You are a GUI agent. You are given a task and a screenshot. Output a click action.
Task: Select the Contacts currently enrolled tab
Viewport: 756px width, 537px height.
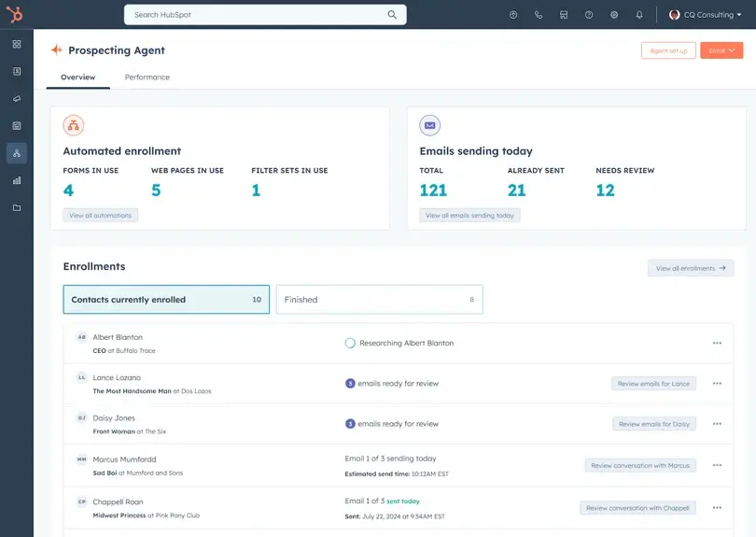pos(166,300)
